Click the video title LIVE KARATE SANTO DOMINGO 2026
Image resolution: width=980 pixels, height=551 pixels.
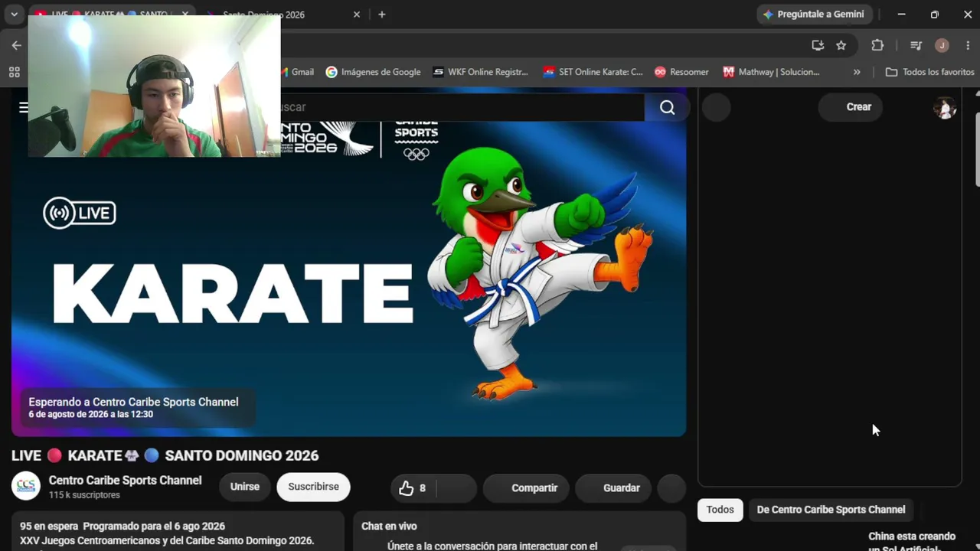pos(165,456)
